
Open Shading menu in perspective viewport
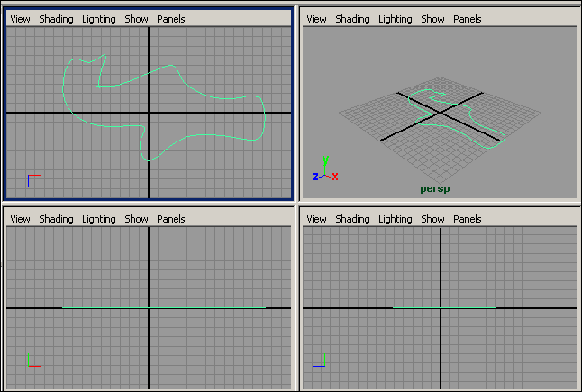(352, 19)
